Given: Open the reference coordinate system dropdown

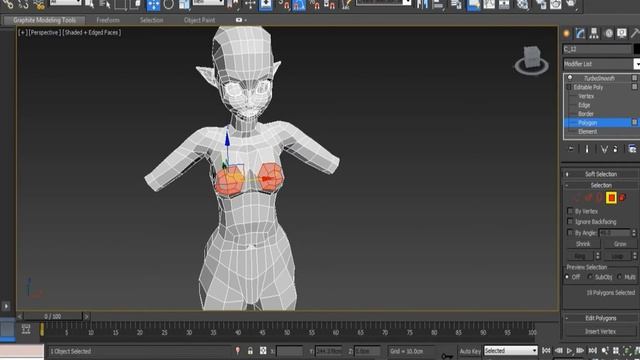Looking at the screenshot, I should coord(209,2).
